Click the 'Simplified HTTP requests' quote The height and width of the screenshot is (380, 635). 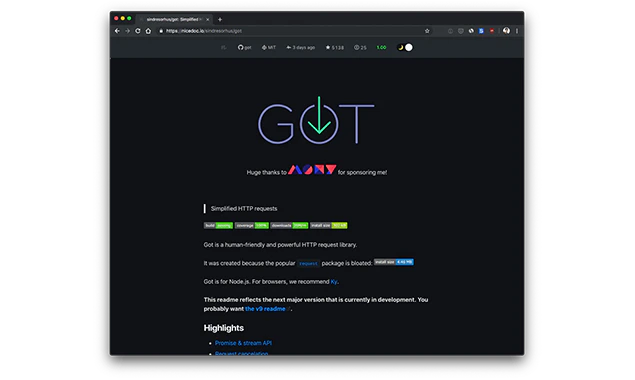pyautogui.click(x=244, y=209)
